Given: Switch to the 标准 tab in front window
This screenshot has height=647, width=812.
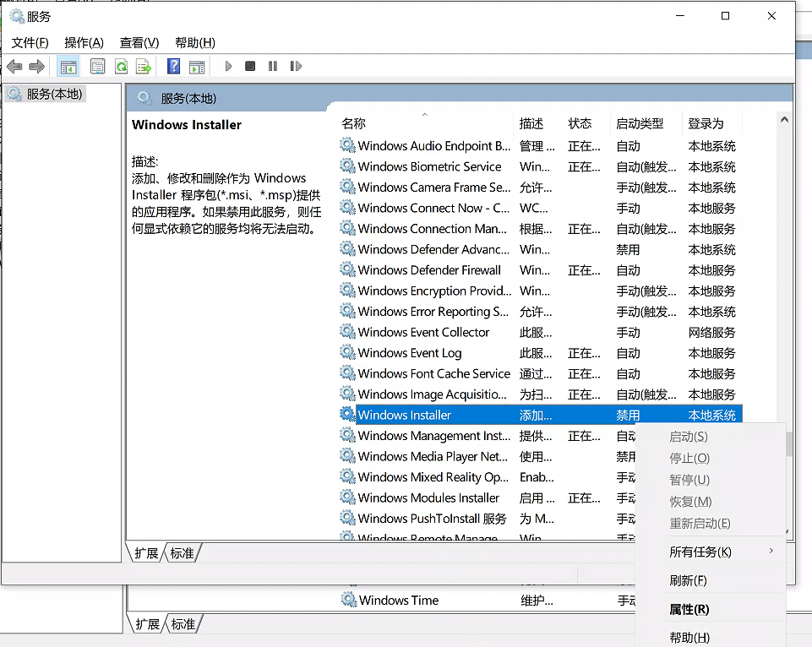Looking at the screenshot, I should point(183,553).
